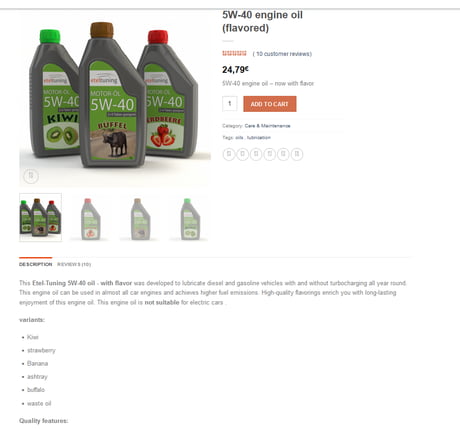Add the engine oil to cart
460x430 pixels.
[x=270, y=104]
